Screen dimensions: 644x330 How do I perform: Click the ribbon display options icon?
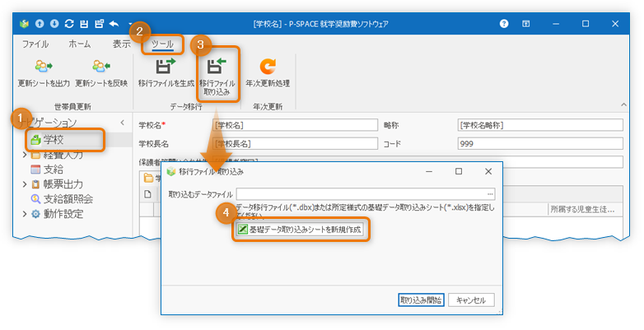click(525, 24)
